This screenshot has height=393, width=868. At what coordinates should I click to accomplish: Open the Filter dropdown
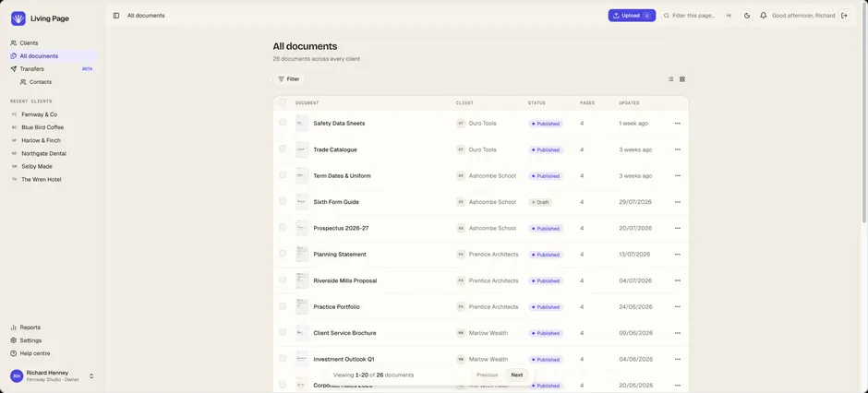(288, 79)
